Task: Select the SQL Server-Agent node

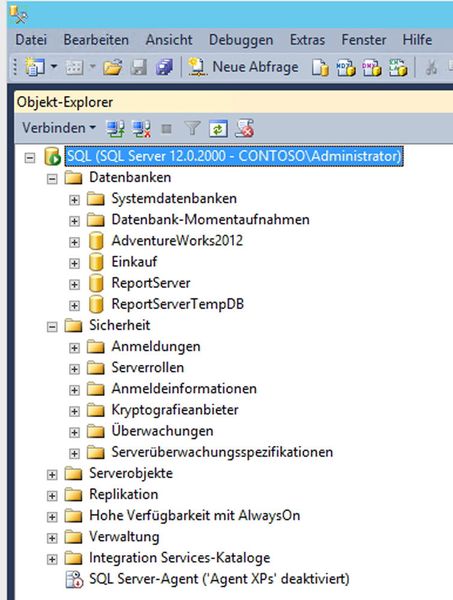Action: [x=219, y=579]
